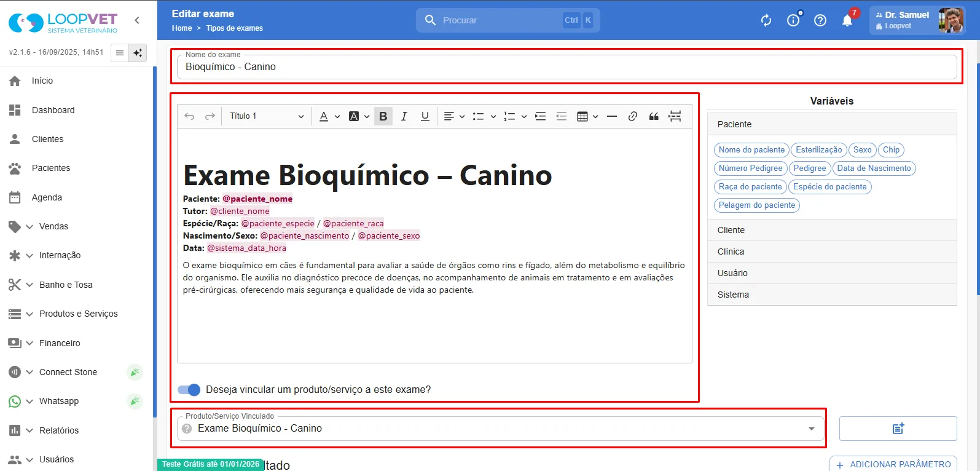Toggle the AI sparkle button near version
This screenshot has width=980, height=471.
coord(138,53)
